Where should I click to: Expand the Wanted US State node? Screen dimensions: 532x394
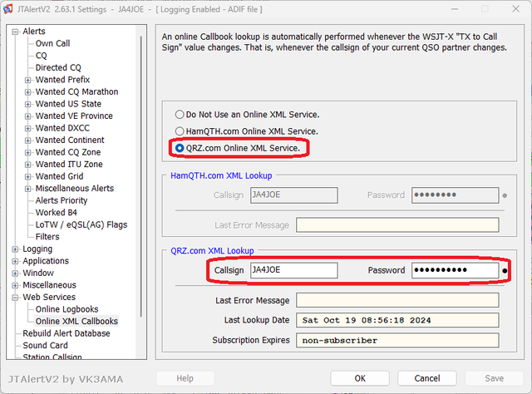point(27,104)
